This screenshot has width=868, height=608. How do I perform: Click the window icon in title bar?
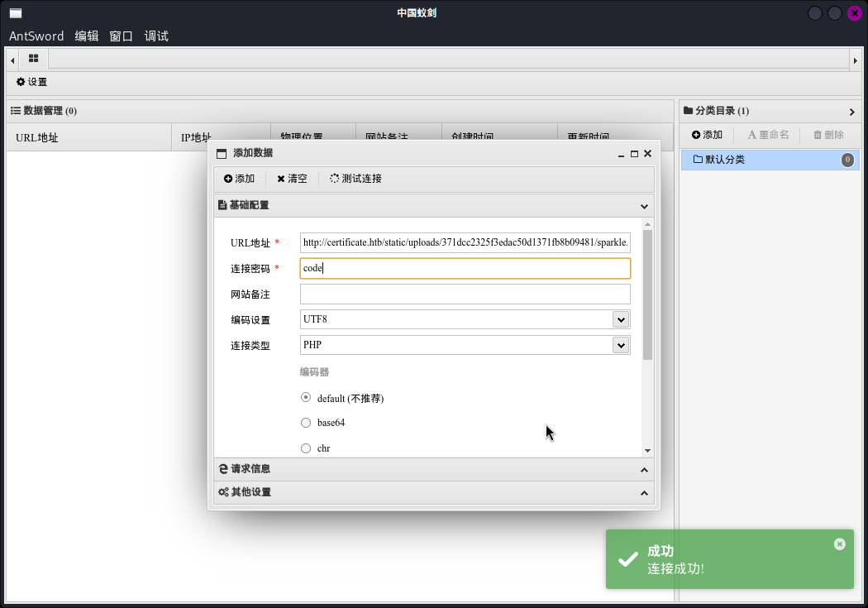pyautogui.click(x=16, y=13)
